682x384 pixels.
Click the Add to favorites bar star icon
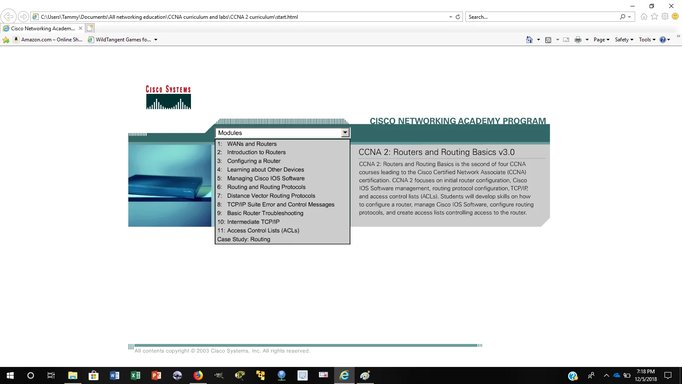[x=6, y=40]
